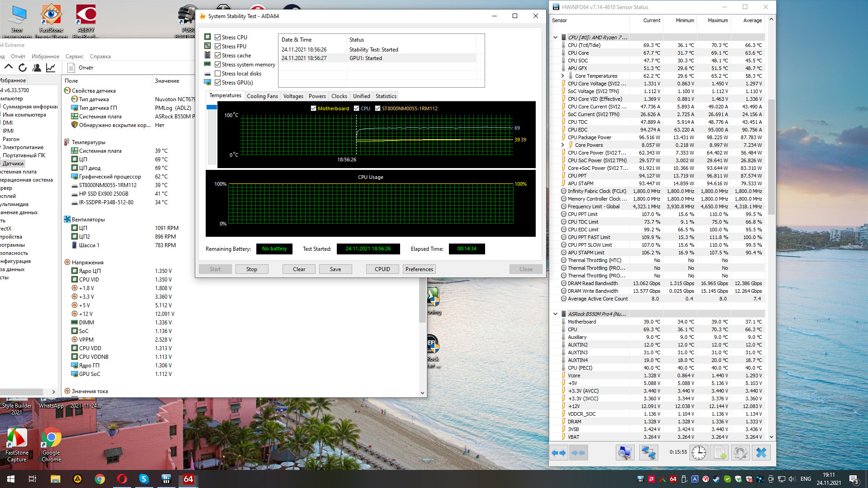
Task: Toggle Motherboard temperature graph checkbox
Action: point(313,108)
